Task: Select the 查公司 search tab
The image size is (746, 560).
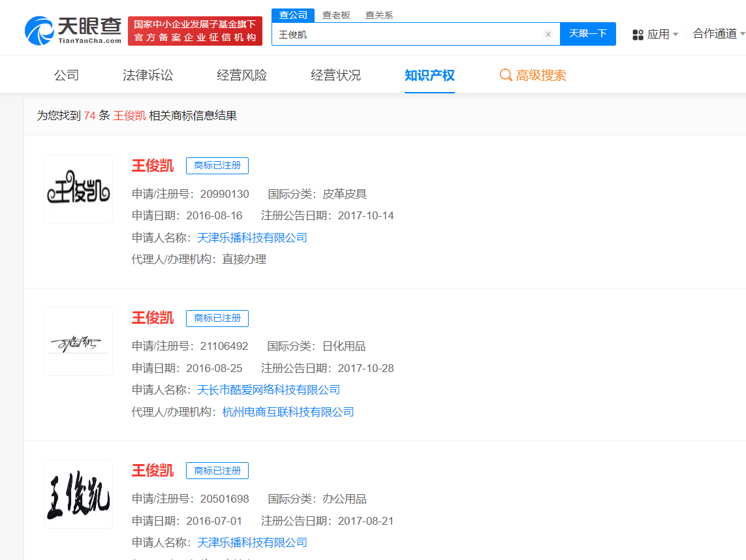Action: coord(293,15)
